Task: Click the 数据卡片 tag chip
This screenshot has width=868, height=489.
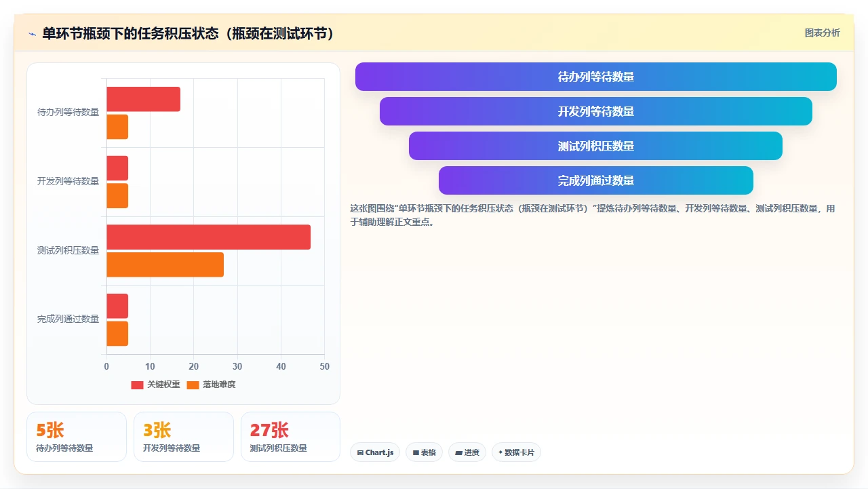Action: [x=516, y=452]
